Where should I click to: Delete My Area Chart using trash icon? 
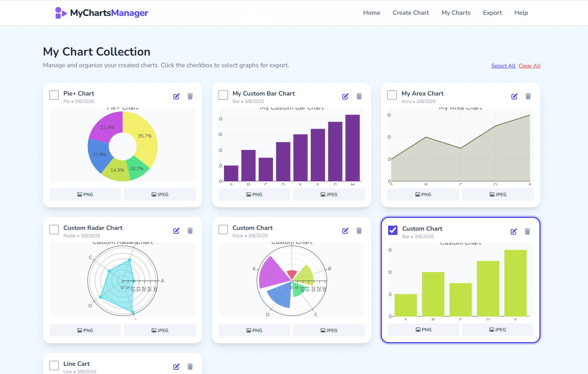point(528,96)
